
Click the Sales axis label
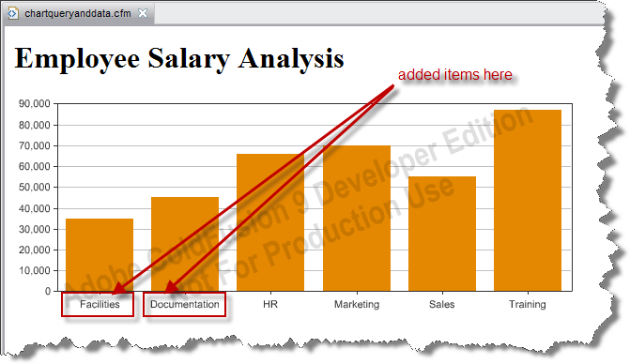tap(442, 304)
